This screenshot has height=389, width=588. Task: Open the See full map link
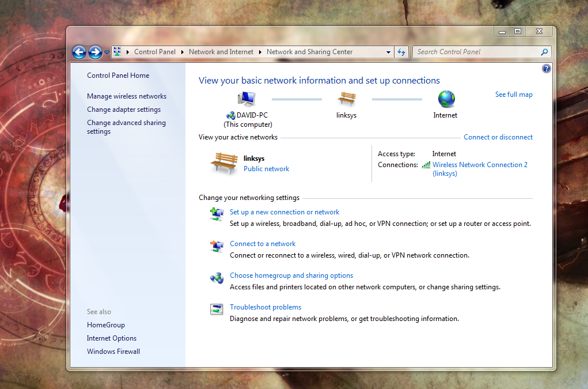point(514,95)
